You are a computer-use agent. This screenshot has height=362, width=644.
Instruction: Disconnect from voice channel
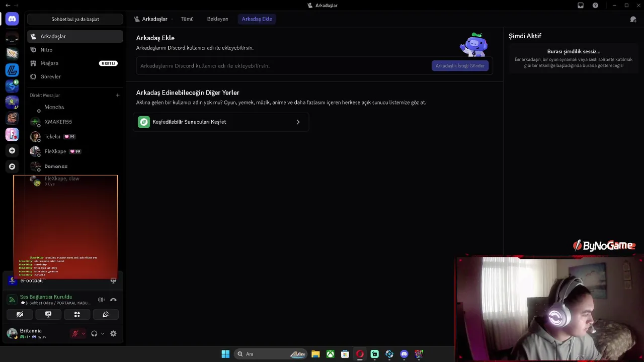coord(113,300)
